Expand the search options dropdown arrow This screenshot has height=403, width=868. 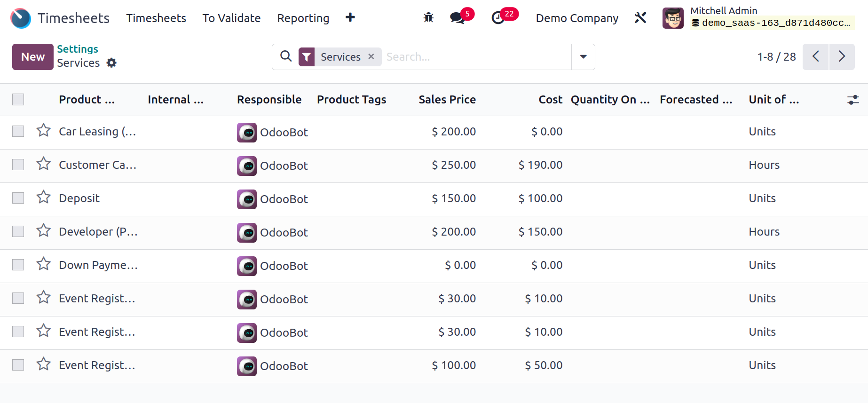[x=583, y=57]
